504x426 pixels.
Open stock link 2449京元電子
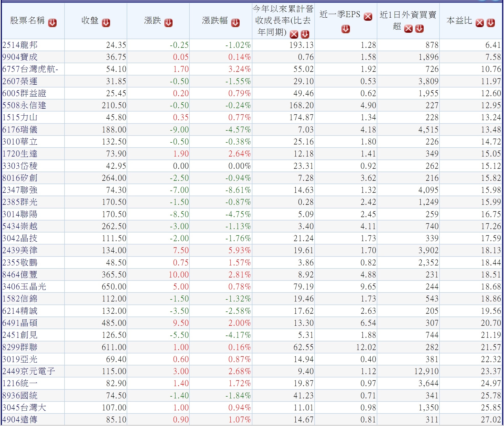click(29, 371)
